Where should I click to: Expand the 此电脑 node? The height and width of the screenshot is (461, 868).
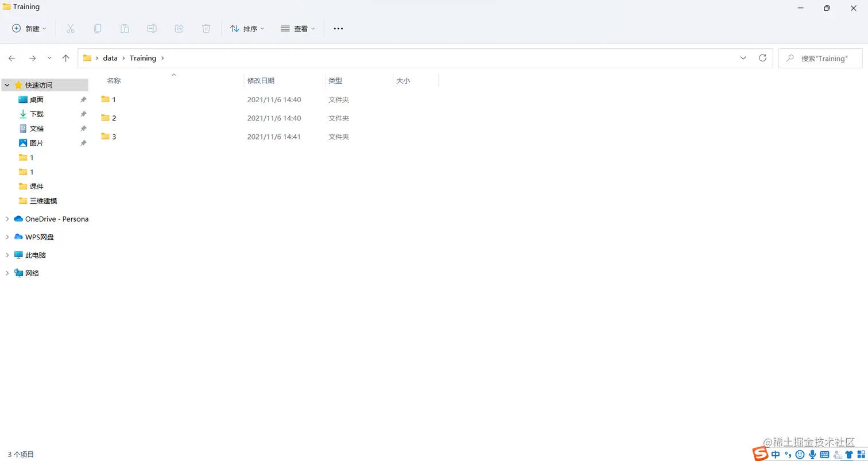click(7, 255)
